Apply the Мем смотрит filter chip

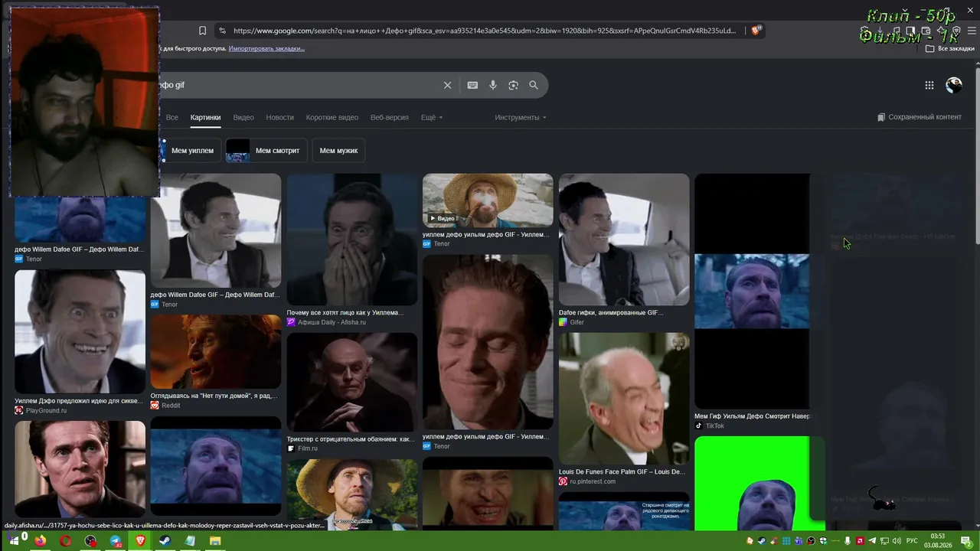[267, 151]
